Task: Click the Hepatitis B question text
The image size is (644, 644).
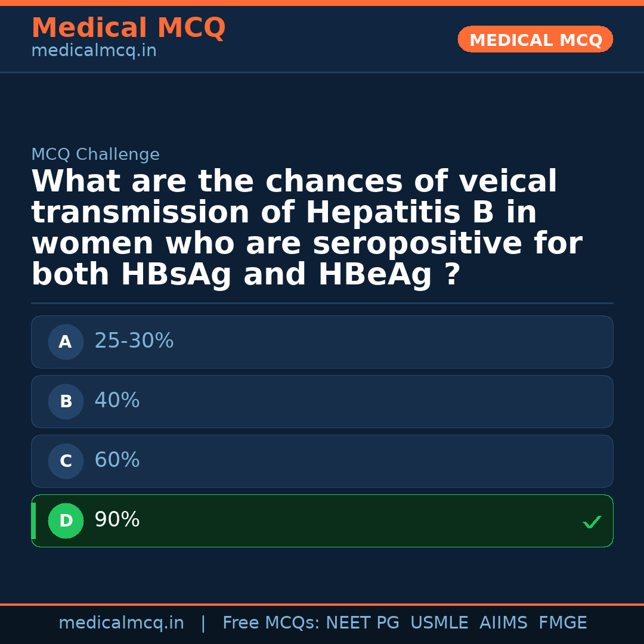Action: coord(306,228)
